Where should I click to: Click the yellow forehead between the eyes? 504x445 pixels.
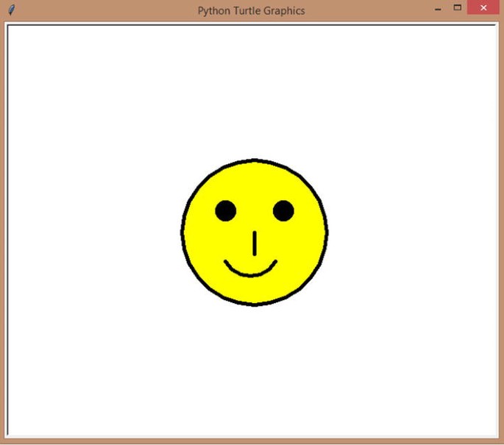pos(255,199)
